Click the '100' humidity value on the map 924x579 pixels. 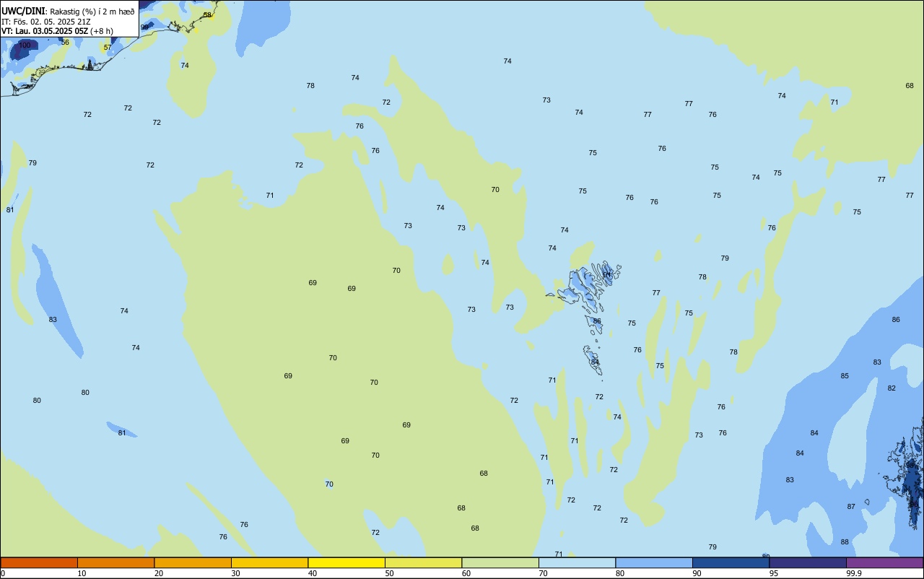pos(25,45)
